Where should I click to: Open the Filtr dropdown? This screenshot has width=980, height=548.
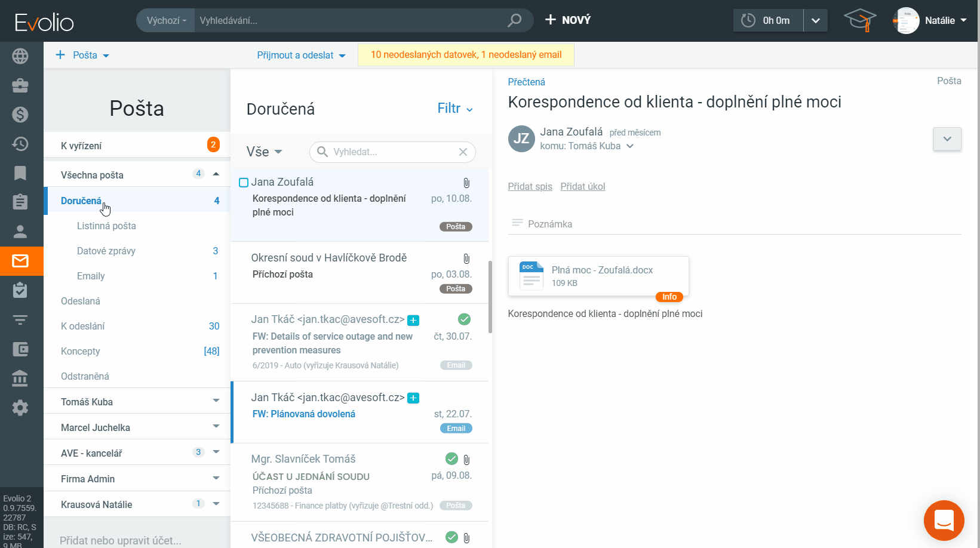pyautogui.click(x=455, y=109)
